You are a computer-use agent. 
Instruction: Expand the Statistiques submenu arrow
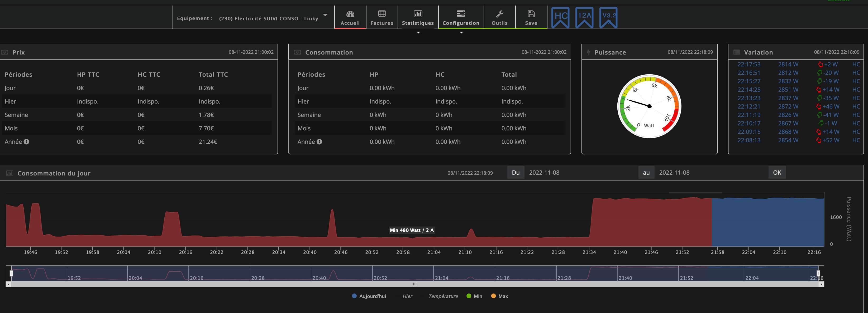tap(418, 33)
